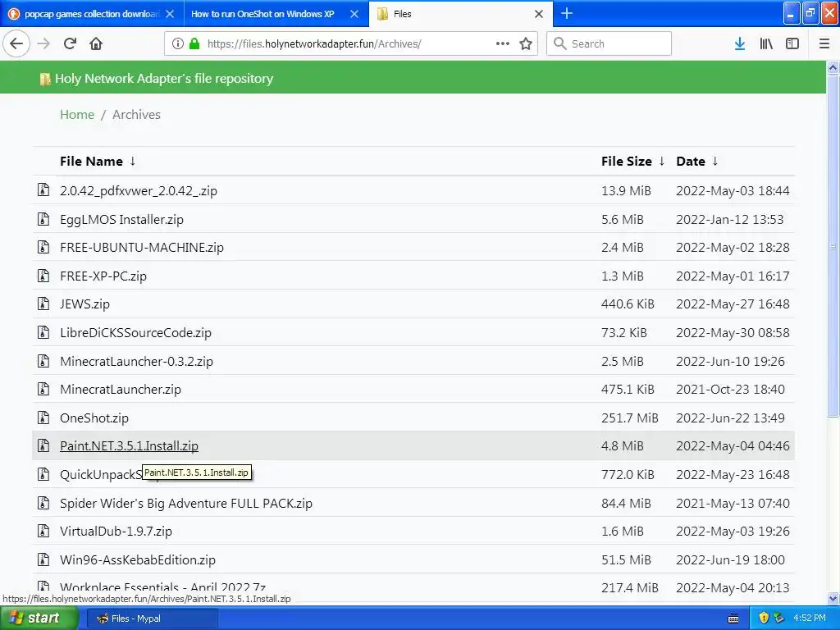Open a new browser tab
Image resolution: width=840 pixels, height=630 pixels.
coord(567,13)
